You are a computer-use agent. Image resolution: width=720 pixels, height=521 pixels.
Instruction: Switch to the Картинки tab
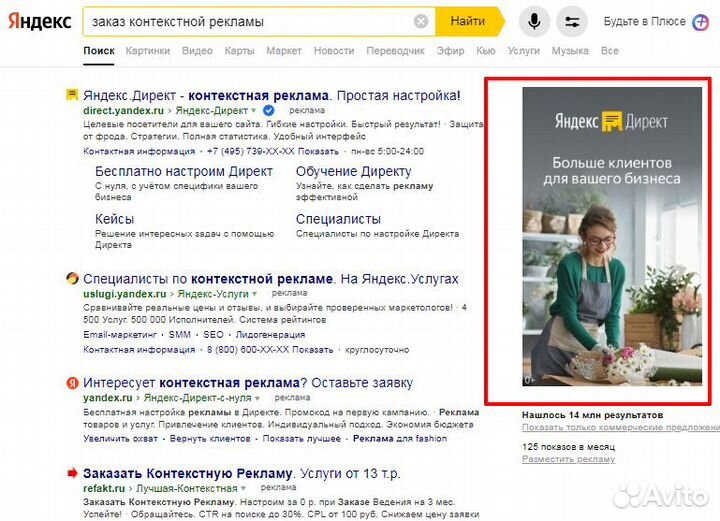coord(148,50)
